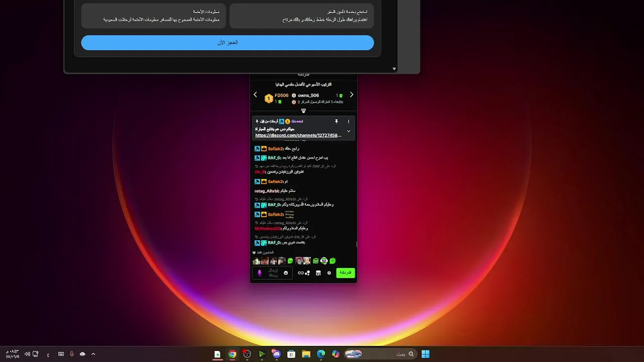Click the microphone tray icon
The width and height of the screenshot is (644, 362).
(x=72, y=354)
